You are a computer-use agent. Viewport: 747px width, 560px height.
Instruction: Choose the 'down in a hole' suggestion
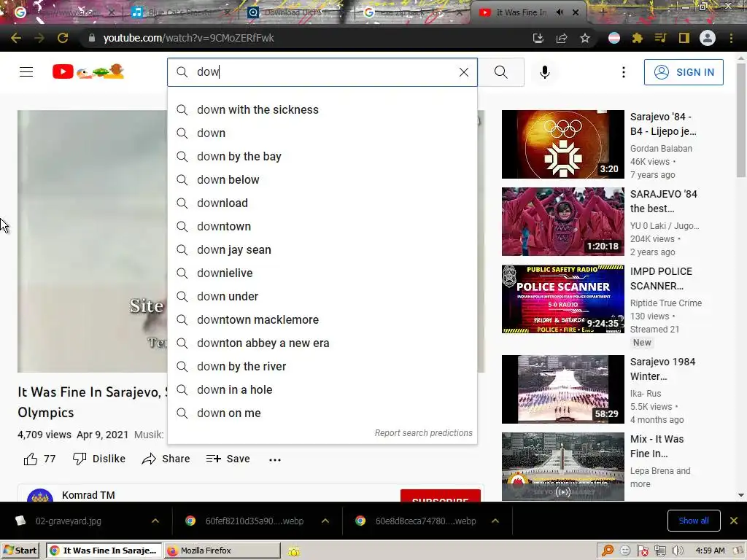point(322,389)
